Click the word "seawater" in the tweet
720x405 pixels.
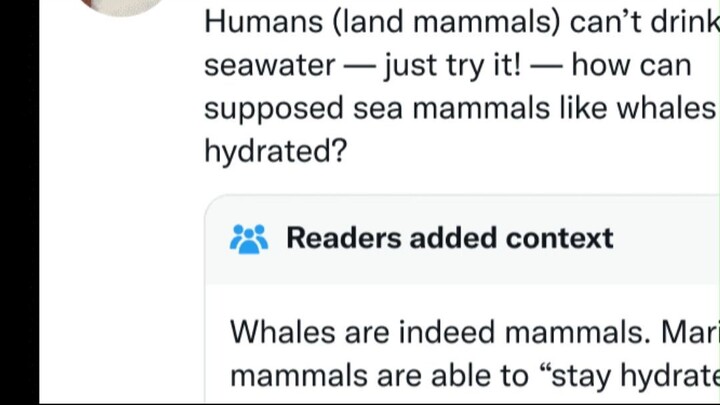[x=269, y=65]
